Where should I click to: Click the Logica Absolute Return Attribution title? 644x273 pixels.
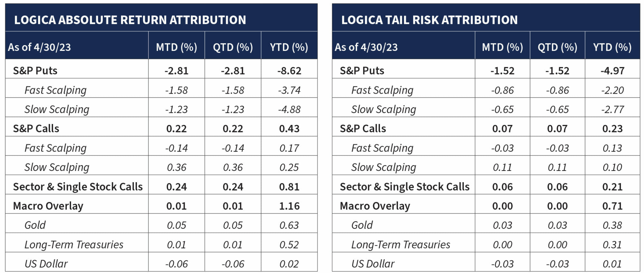pyautogui.click(x=130, y=20)
